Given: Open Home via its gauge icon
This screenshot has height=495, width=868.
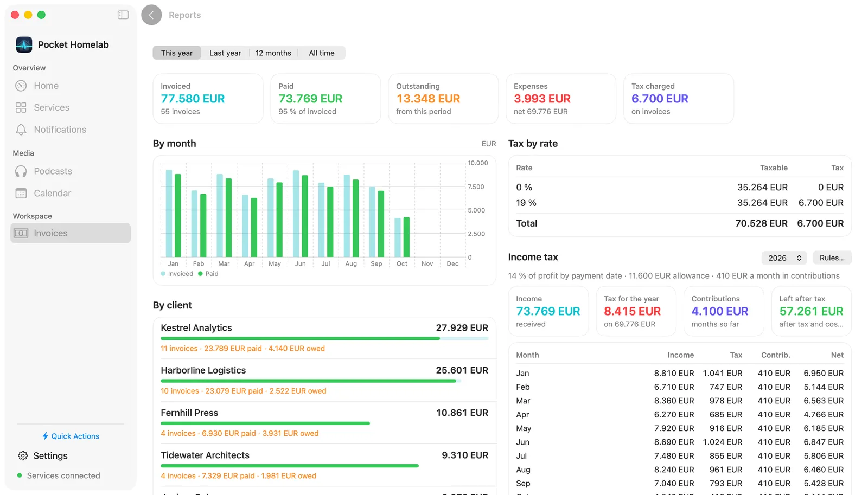Looking at the screenshot, I should coord(21,86).
